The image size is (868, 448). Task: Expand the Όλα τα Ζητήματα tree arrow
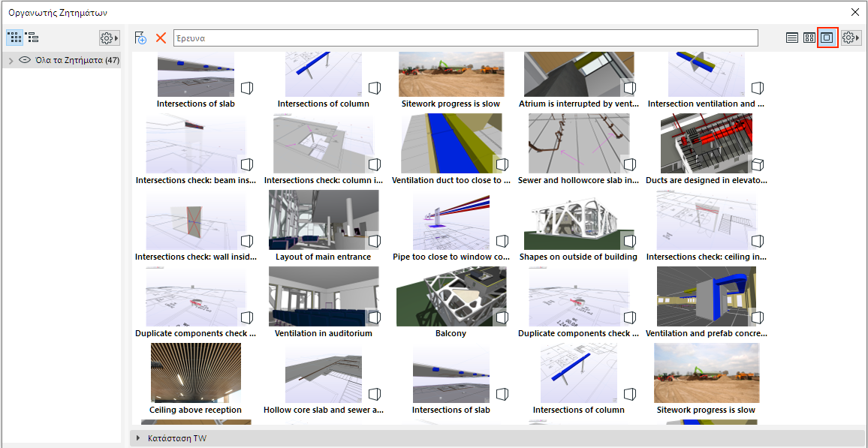(x=11, y=60)
